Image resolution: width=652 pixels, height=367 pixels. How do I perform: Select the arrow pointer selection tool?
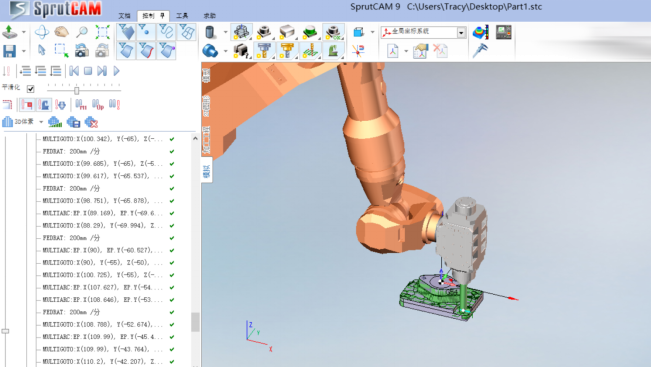click(42, 51)
